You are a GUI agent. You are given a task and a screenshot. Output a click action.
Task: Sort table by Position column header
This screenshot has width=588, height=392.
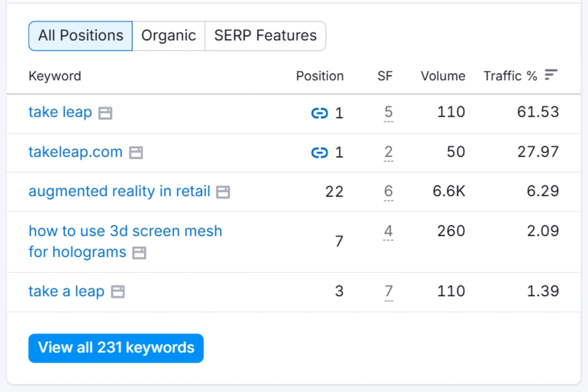click(320, 76)
